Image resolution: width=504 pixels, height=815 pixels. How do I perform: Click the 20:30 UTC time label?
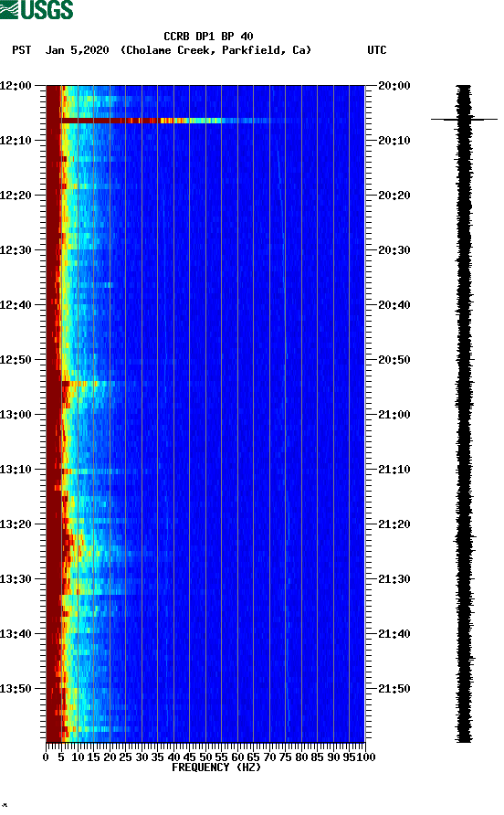pyautogui.click(x=394, y=250)
